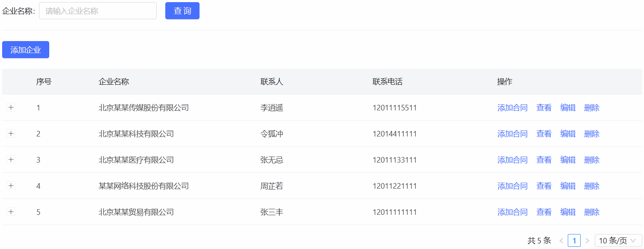View details of 北京某某科技有限公司 via 查看

(544, 134)
